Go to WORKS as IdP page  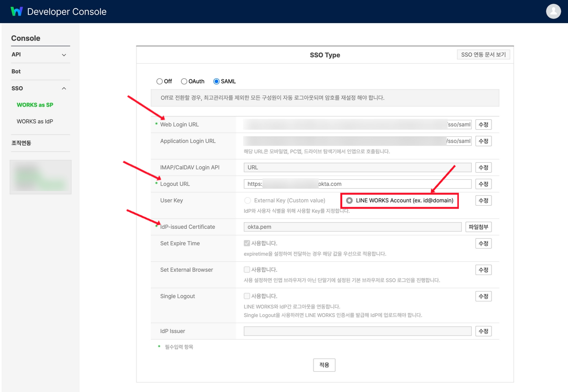35,121
